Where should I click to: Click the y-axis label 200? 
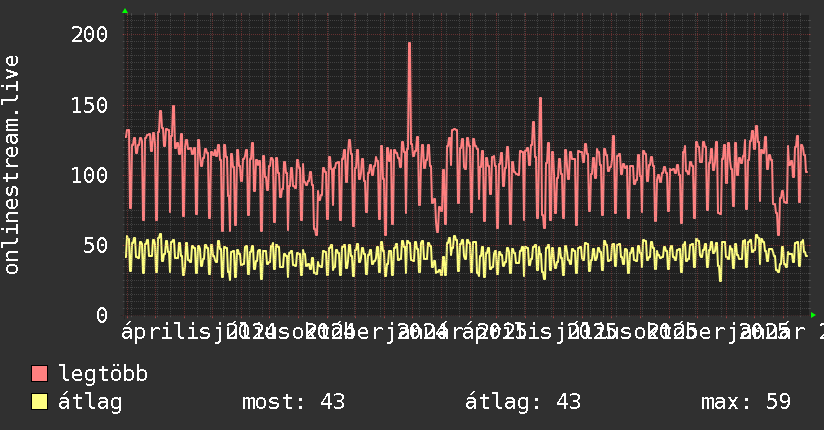pyautogui.click(x=89, y=35)
